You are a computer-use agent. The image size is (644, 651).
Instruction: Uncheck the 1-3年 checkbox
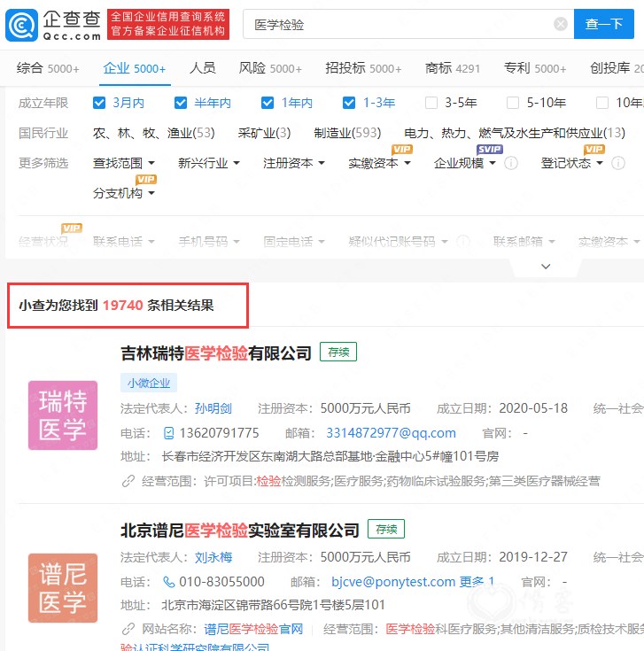click(349, 103)
